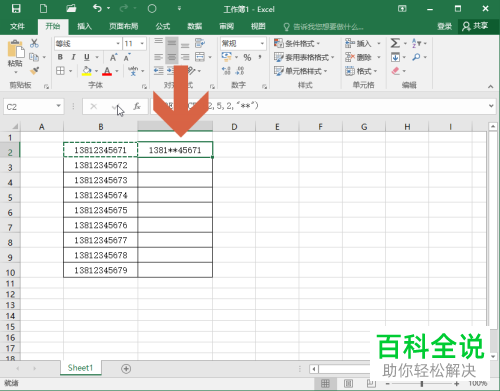The height and width of the screenshot is (391, 500).
Task: Click the Share button
Action: [475, 26]
